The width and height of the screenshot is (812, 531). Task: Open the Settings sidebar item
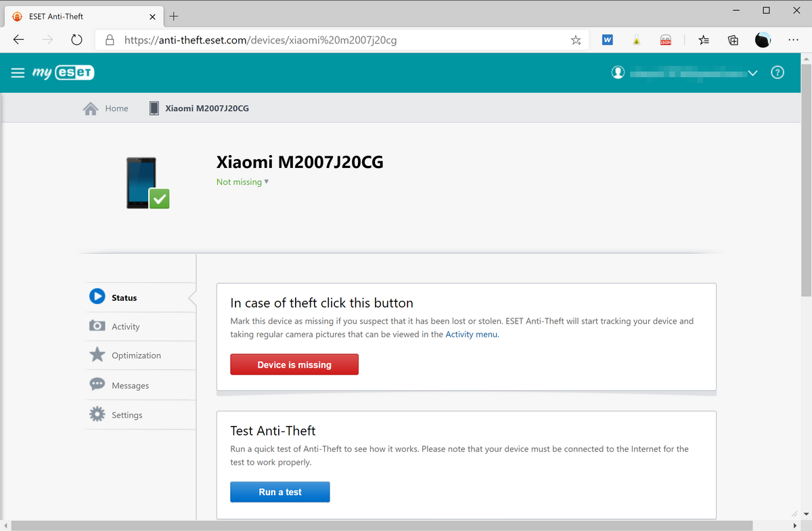click(141, 415)
